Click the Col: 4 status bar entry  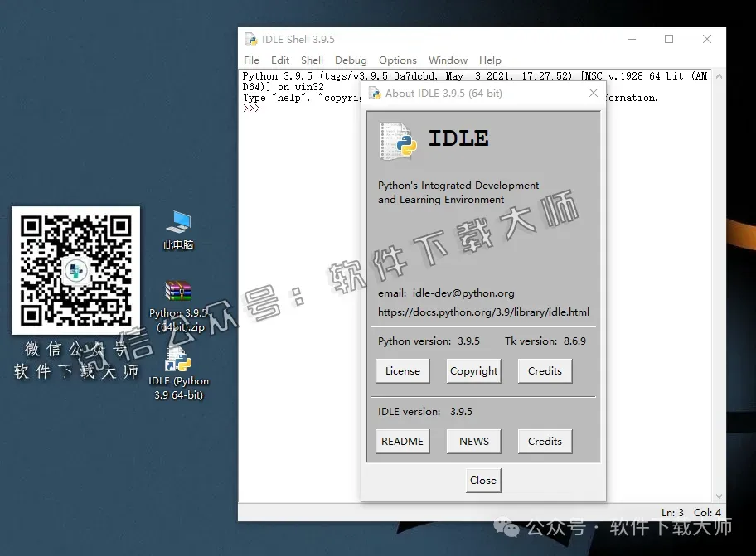(707, 513)
